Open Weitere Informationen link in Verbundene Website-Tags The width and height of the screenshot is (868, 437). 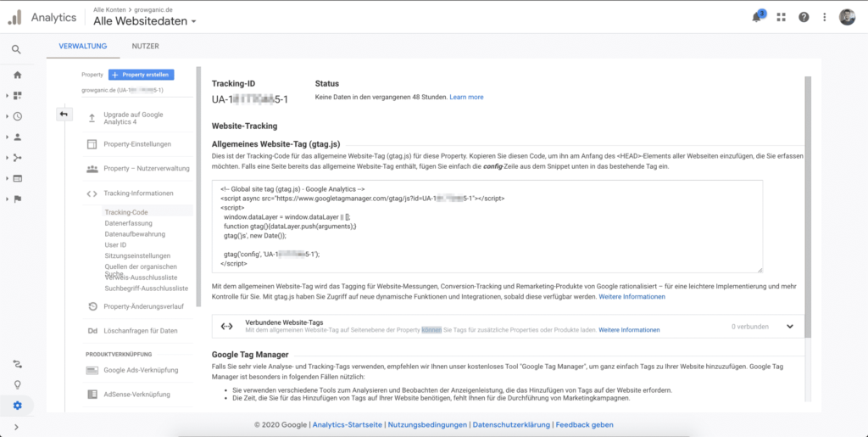tap(629, 330)
